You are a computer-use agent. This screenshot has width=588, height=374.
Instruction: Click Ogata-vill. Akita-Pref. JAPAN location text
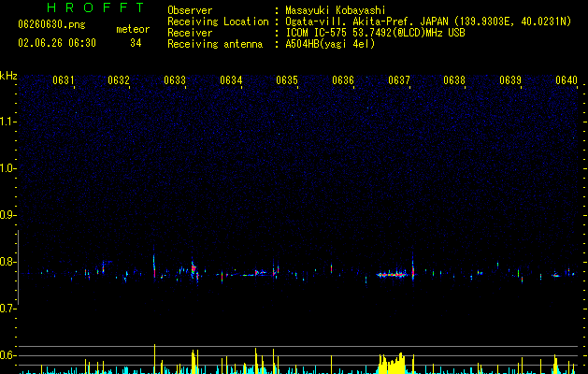[x=428, y=22]
